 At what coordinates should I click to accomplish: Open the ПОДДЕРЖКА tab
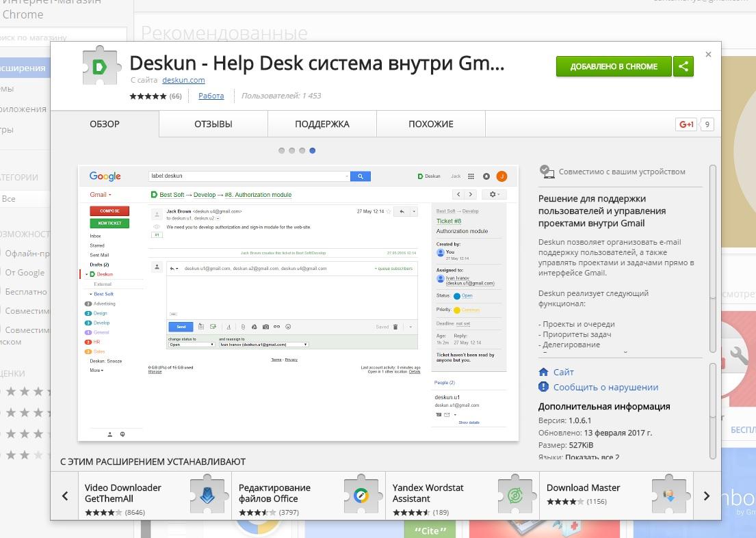click(322, 124)
